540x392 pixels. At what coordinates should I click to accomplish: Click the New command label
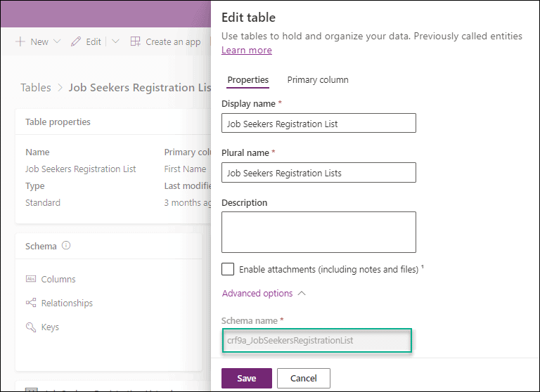click(39, 41)
